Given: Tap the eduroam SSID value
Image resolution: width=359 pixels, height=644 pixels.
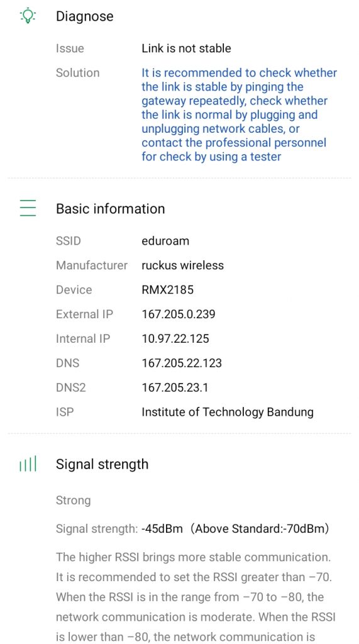Looking at the screenshot, I should (165, 241).
